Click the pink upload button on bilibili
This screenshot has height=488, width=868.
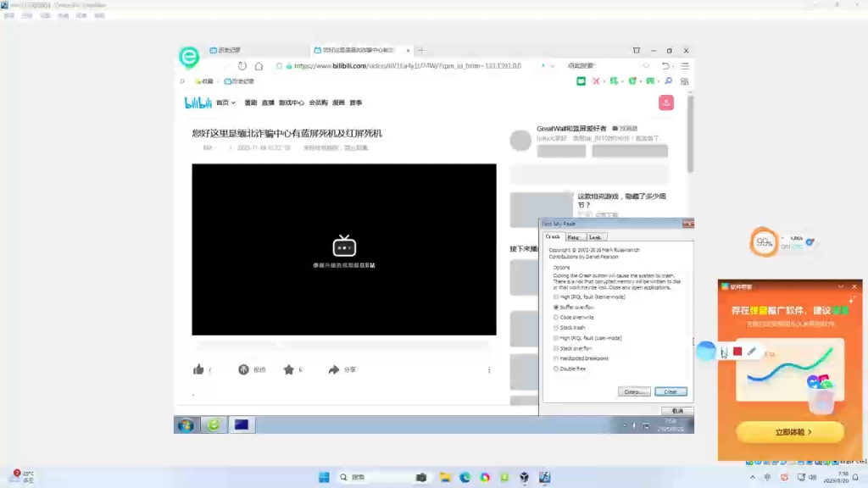point(666,103)
